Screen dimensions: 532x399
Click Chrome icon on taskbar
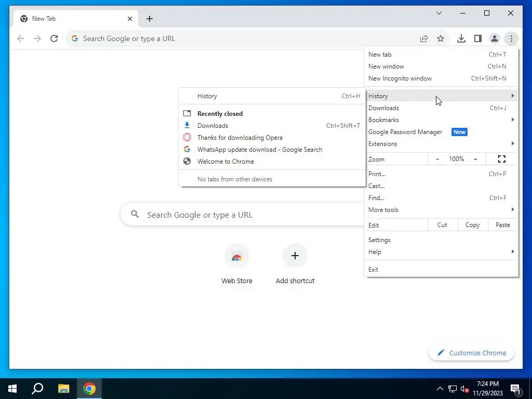[89, 389]
